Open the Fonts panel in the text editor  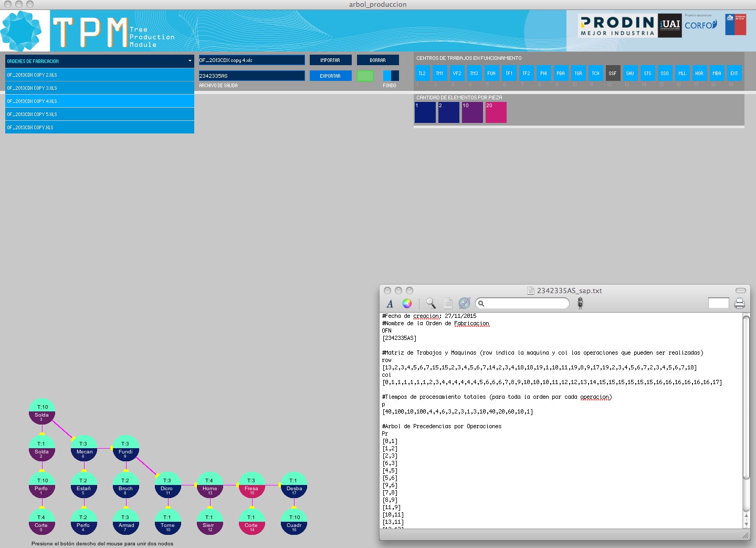tap(390, 304)
